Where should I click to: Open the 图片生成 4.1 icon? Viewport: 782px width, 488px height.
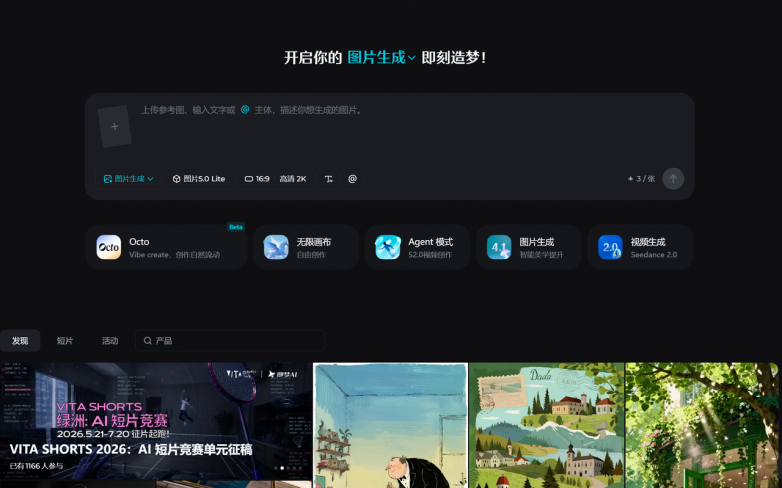(499, 247)
